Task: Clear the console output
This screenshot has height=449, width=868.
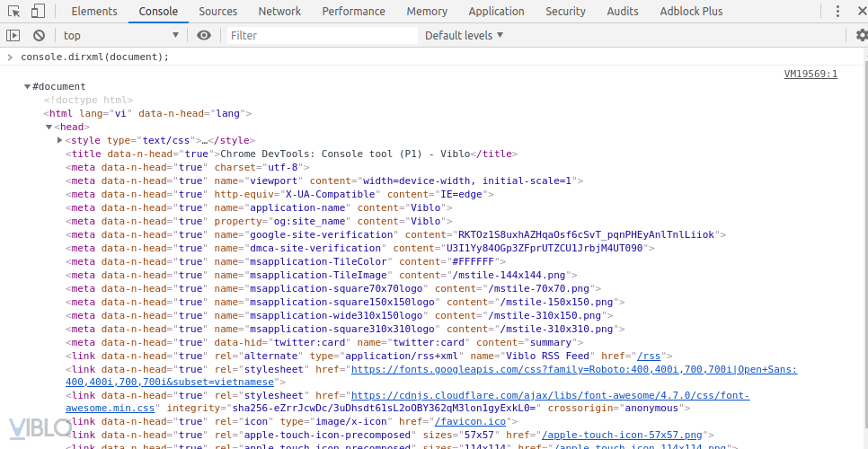Action: click(39, 35)
